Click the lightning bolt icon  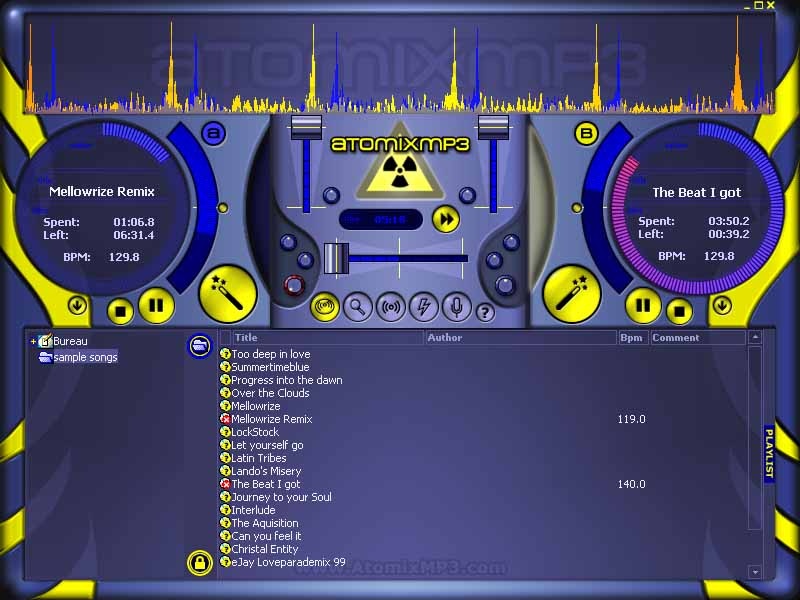click(422, 308)
